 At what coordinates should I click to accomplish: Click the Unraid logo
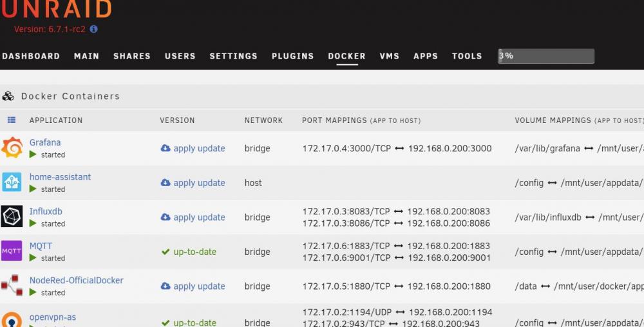click(55, 9)
